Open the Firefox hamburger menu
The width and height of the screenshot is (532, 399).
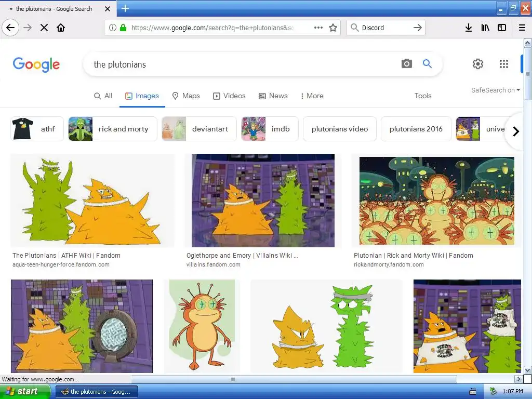pyautogui.click(x=522, y=28)
